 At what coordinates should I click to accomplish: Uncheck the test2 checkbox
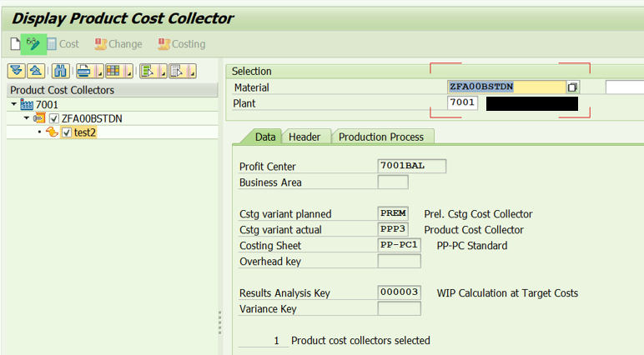(x=67, y=132)
